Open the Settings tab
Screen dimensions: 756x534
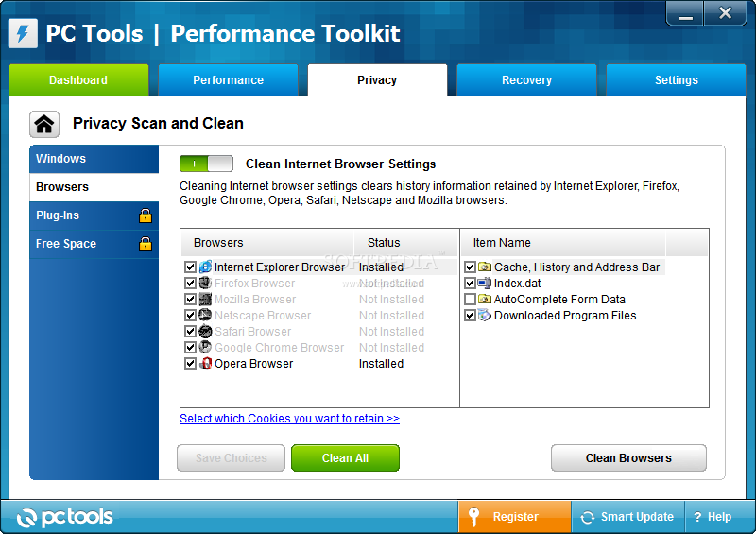pyautogui.click(x=676, y=80)
